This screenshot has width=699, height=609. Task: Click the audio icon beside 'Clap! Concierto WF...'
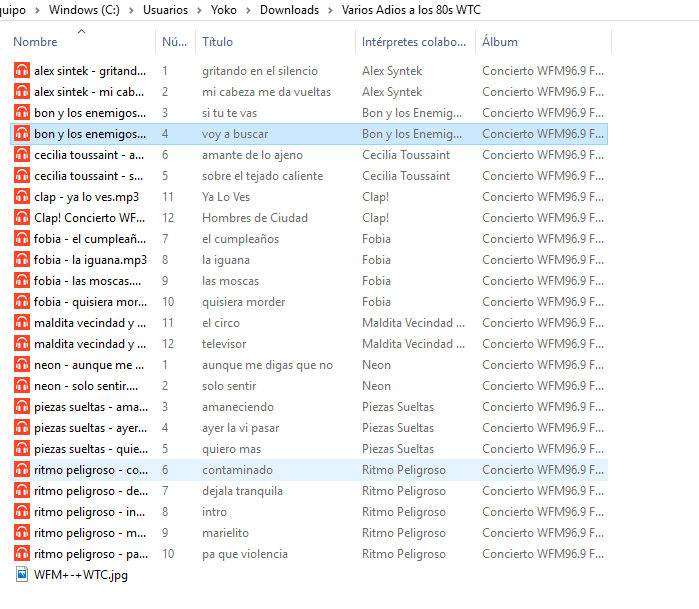(x=22, y=218)
